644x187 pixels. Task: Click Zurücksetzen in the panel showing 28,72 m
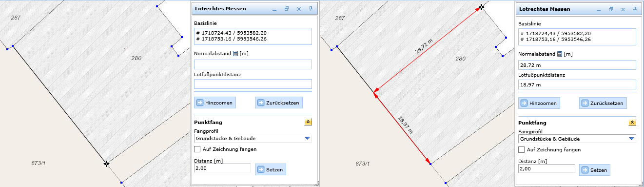(603, 103)
